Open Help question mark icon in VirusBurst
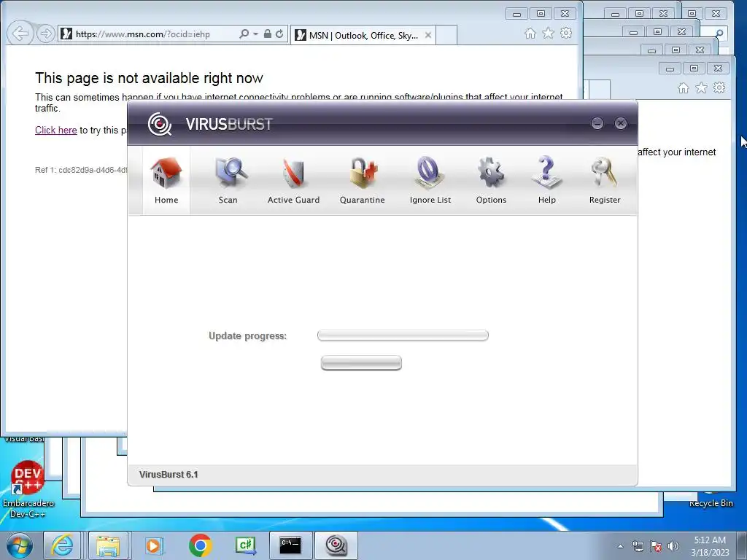 coord(547,181)
